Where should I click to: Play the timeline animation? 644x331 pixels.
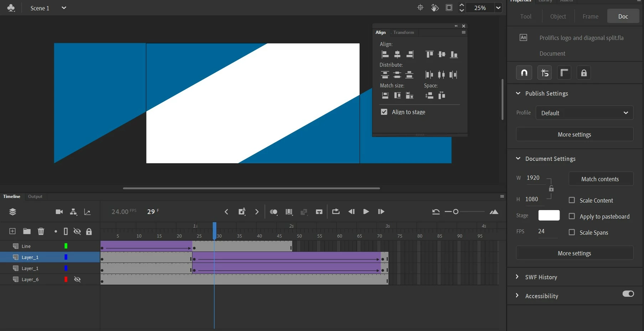366,212
